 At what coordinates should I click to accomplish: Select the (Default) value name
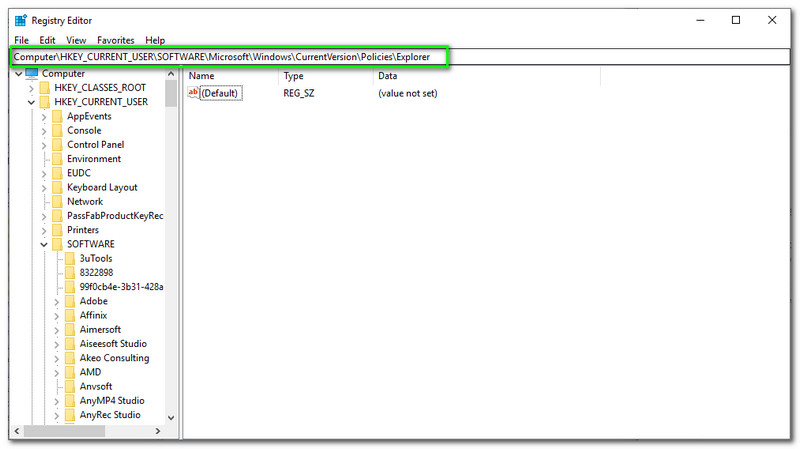click(x=219, y=93)
